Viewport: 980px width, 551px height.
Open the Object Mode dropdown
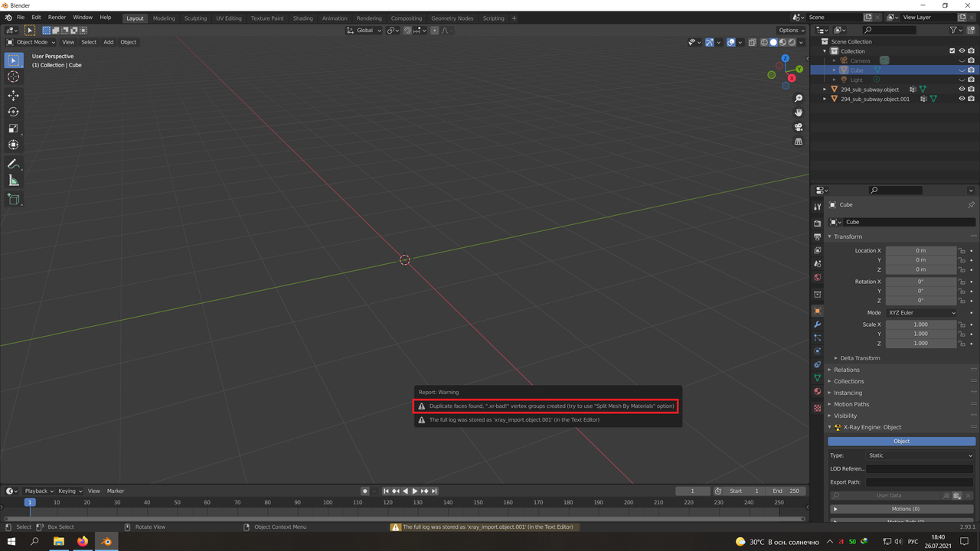point(31,42)
